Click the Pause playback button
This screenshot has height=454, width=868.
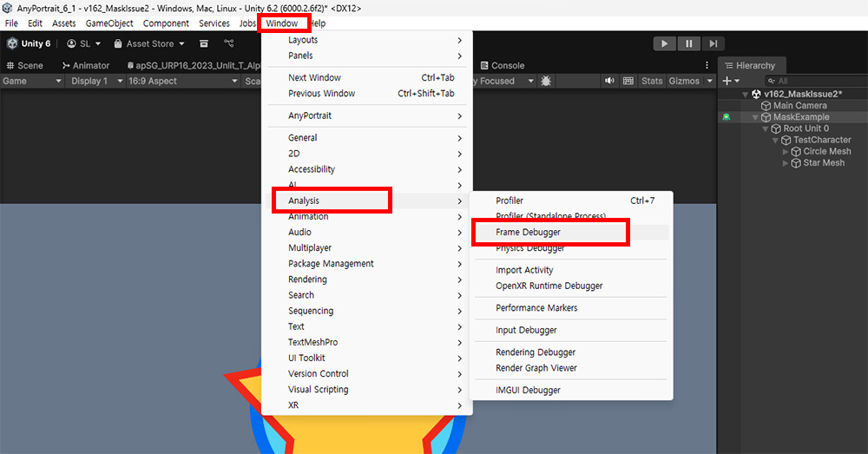(x=689, y=43)
